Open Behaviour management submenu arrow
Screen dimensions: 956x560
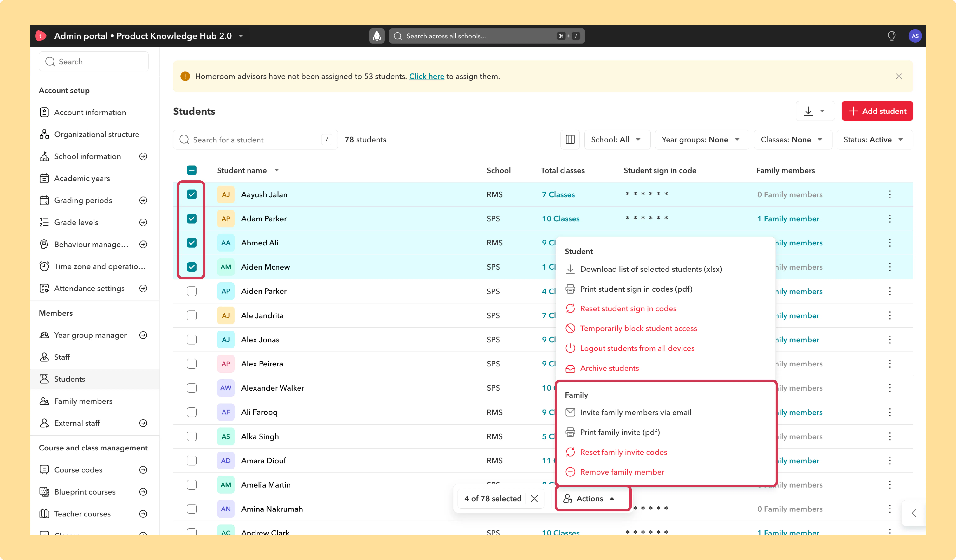coord(143,244)
